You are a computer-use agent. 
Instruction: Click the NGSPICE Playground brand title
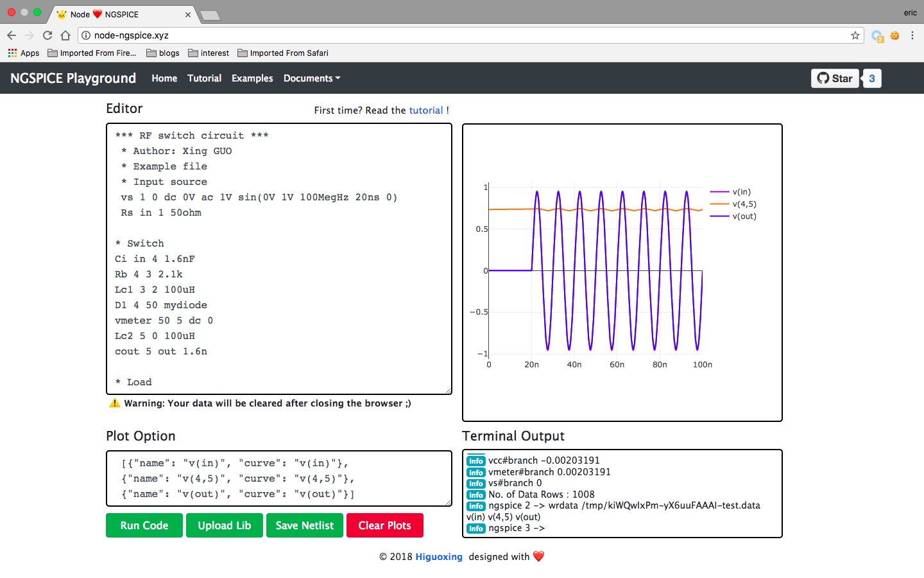73,78
